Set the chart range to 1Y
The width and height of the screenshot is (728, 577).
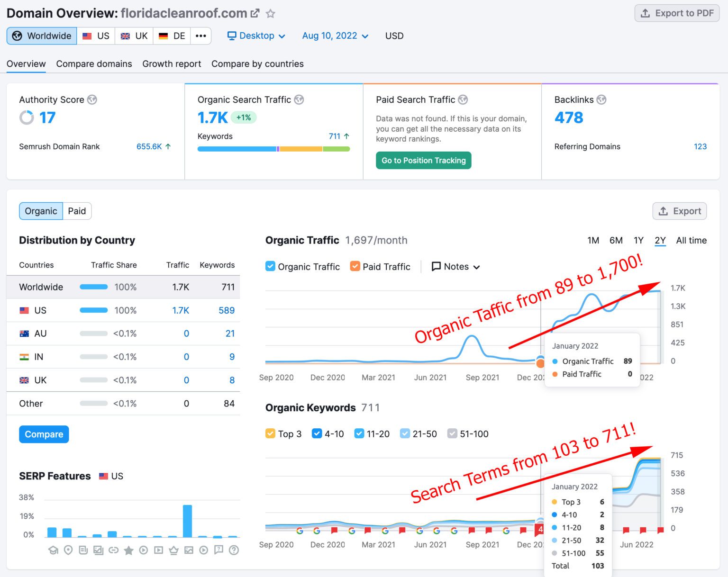[638, 241]
